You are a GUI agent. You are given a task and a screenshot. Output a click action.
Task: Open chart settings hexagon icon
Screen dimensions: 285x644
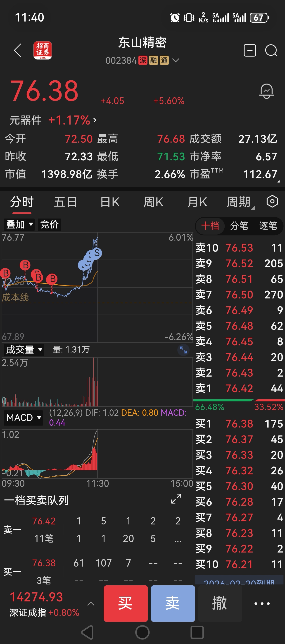272,201
